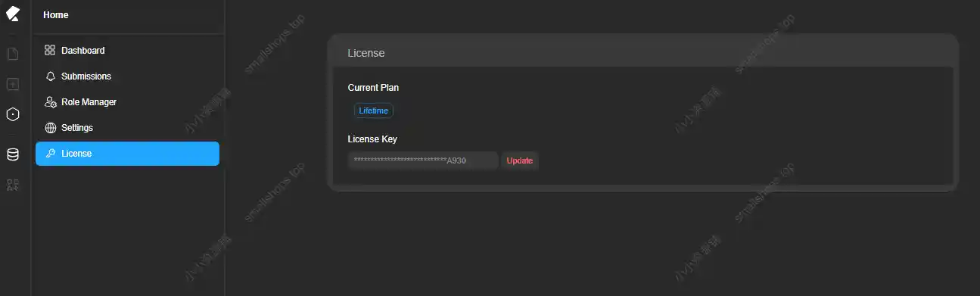Click the Home header in the sidebar
This screenshot has width=980, height=296.
55,15
